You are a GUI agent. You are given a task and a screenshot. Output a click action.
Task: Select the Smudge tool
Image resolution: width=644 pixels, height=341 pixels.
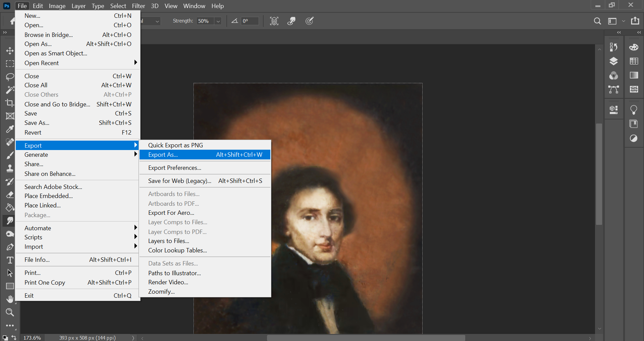[10, 221]
